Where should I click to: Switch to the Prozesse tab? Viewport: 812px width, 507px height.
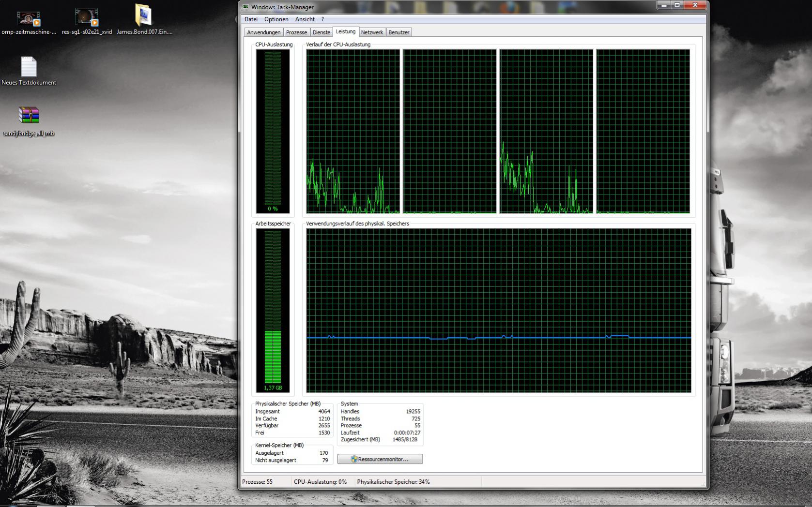click(x=296, y=32)
